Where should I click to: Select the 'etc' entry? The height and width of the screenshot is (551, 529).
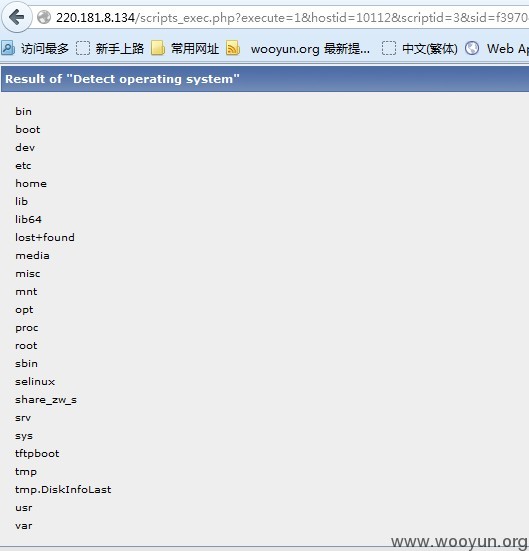[x=23, y=166]
